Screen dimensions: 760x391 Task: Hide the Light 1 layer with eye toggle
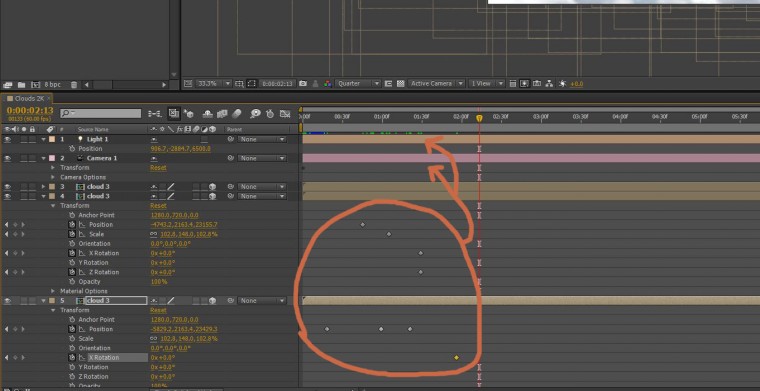[x=8, y=139]
